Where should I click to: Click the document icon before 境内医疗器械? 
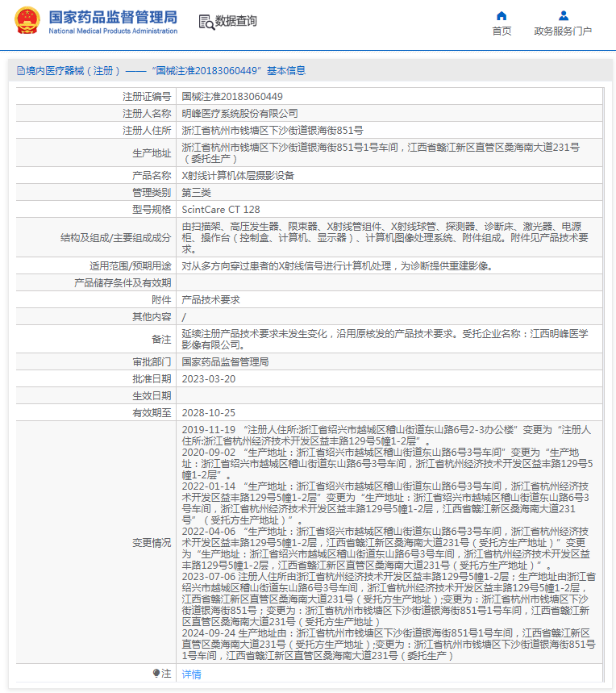[21, 71]
